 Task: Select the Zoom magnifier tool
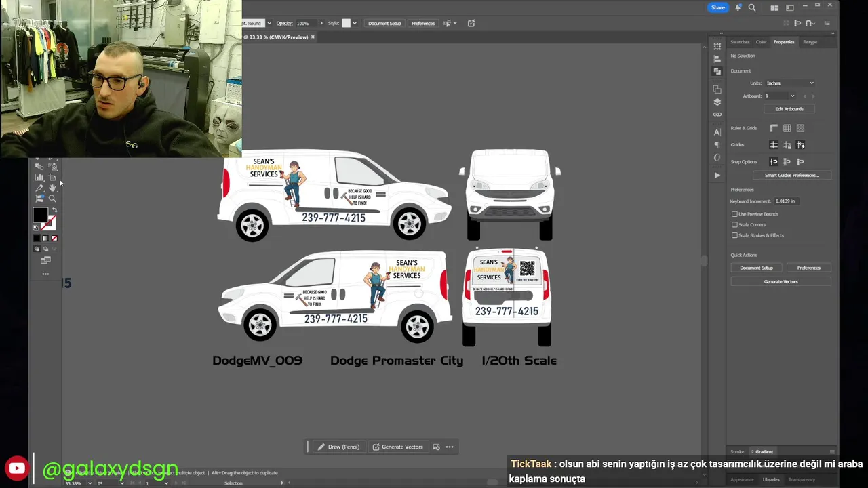52,198
